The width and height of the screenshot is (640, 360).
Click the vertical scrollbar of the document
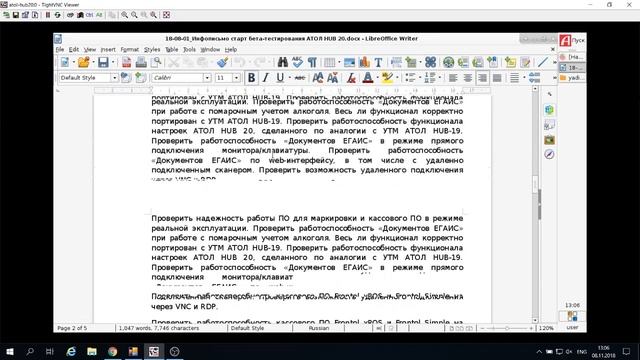(x=535, y=204)
